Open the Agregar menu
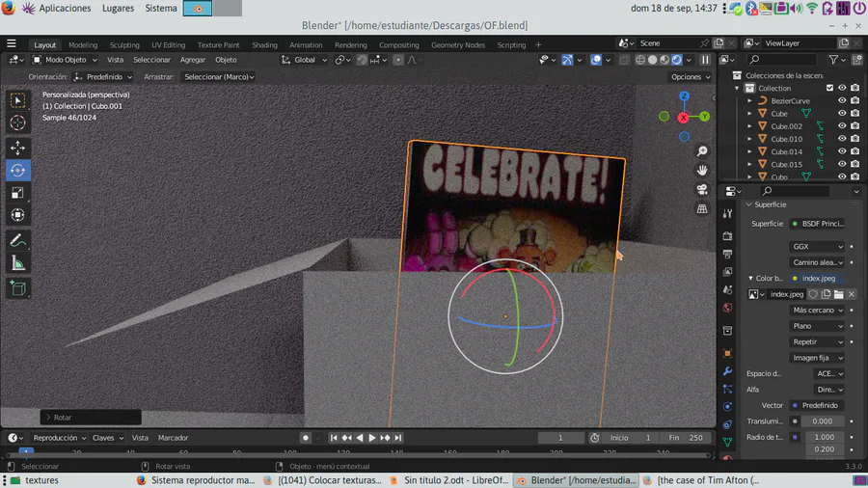Viewport: 868px width, 488px height. pyautogui.click(x=193, y=60)
